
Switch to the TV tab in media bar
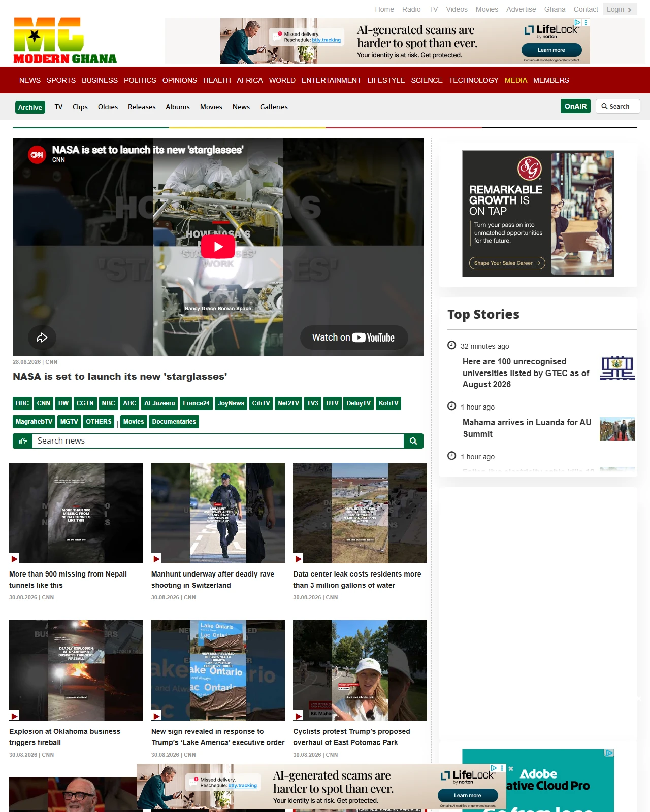[59, 107]
